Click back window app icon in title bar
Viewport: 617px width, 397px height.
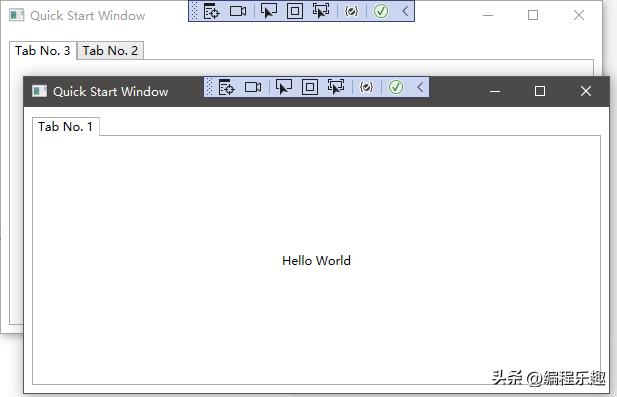(17, 15)
